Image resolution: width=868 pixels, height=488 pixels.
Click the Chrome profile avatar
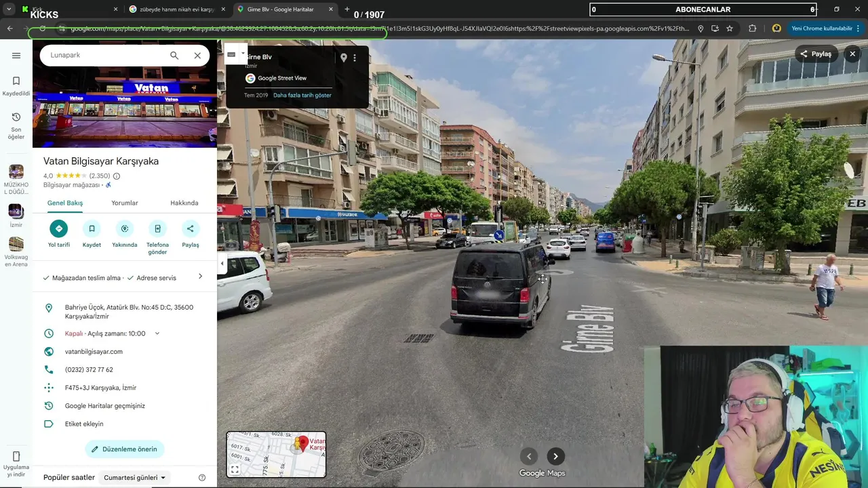point(776,28)
